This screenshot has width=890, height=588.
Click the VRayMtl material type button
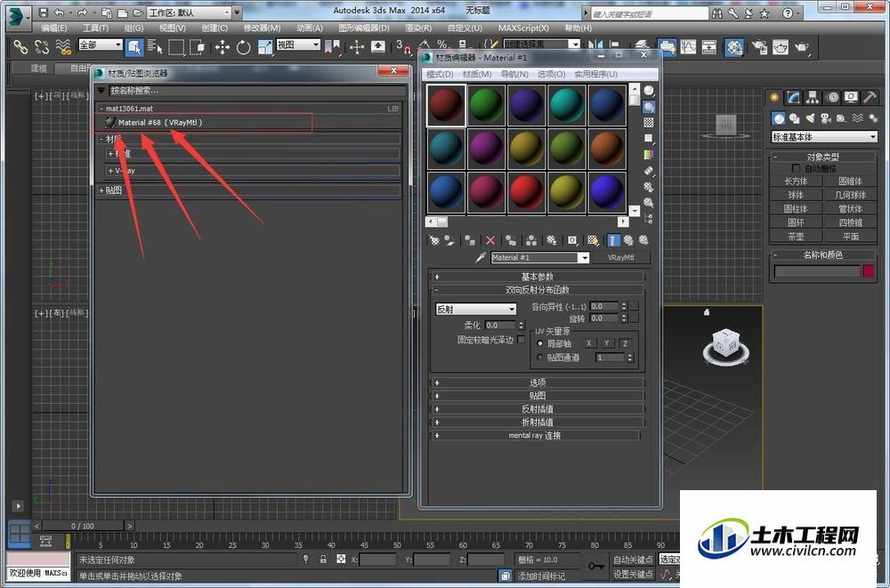pos(621,258)
